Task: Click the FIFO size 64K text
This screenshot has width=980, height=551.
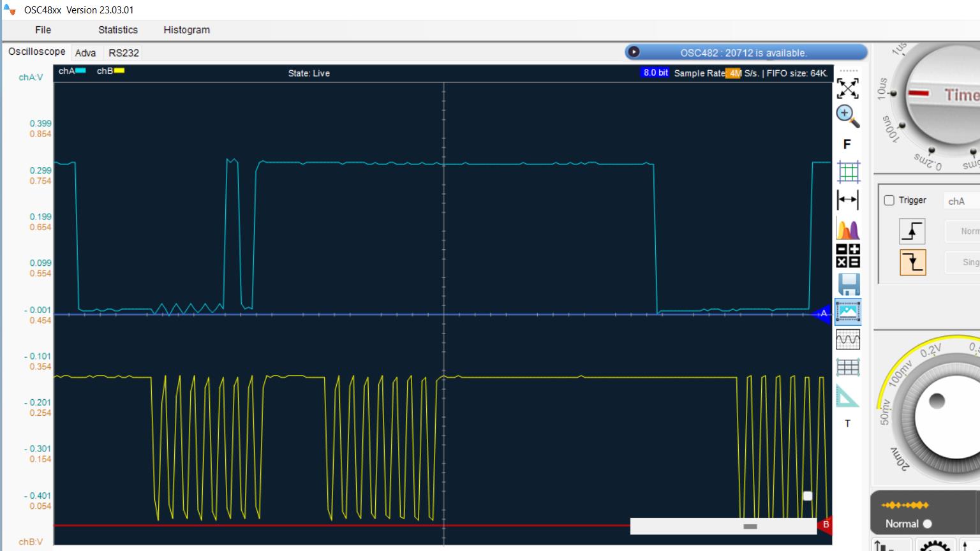Action: click(796, 73)
